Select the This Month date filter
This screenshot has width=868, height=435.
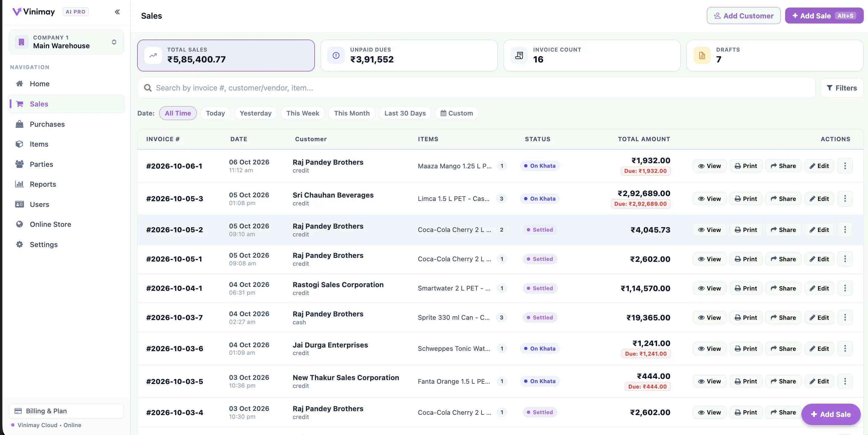(352, 113)
